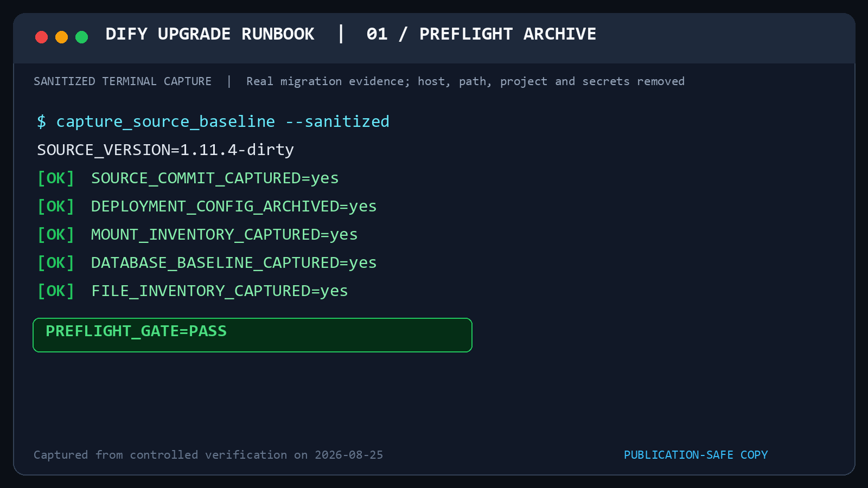
Task: Click the [OK] marker beside FILE_INVENTORY_CAPTURED
Action: tap(56, 291)
